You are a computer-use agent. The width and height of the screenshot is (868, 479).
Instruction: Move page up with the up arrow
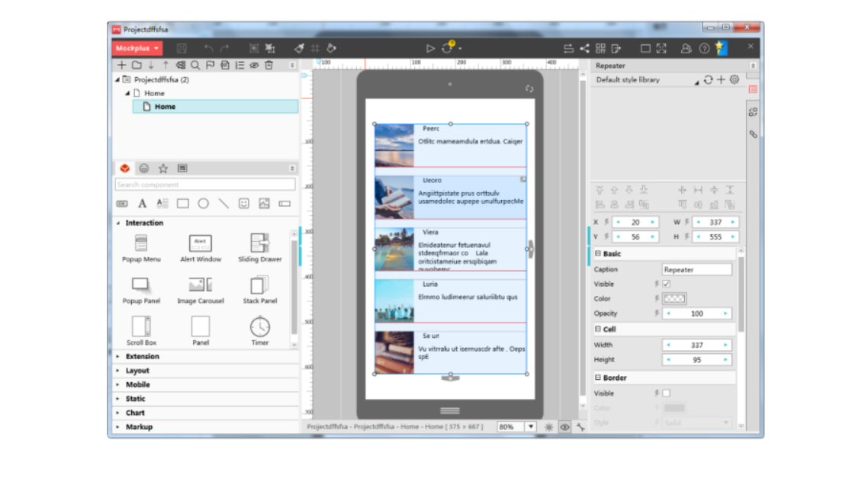click(166, 66)
